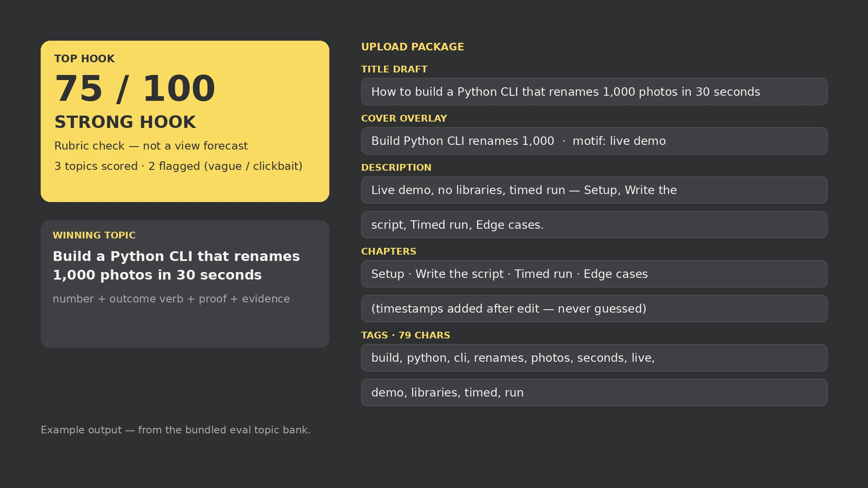Screen dimensions: 868x488
Task: Click the 'WINNING TOPIC' heading
Action: tap(94, 235)
